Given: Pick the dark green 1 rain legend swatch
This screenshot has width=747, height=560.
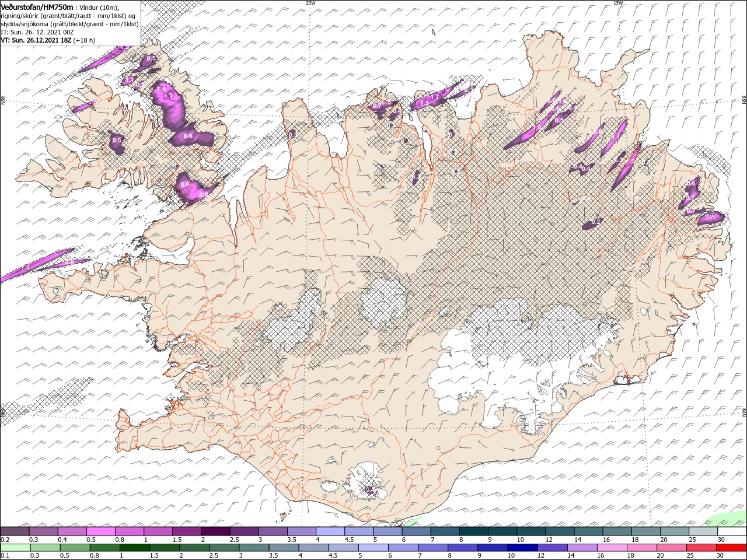Looking at the screenshot, I should [x=134, y=548].
